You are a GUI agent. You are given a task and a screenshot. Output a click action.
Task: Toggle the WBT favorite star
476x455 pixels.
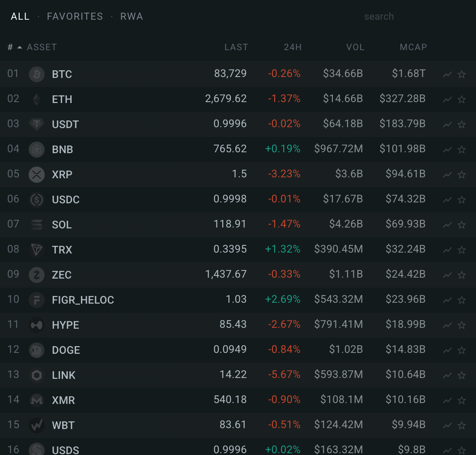(461, 425)
